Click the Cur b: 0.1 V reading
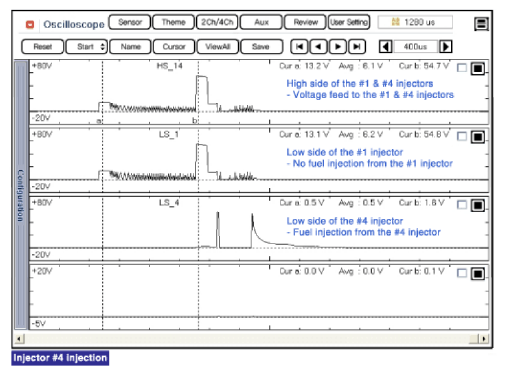 [x=422, y=271]
